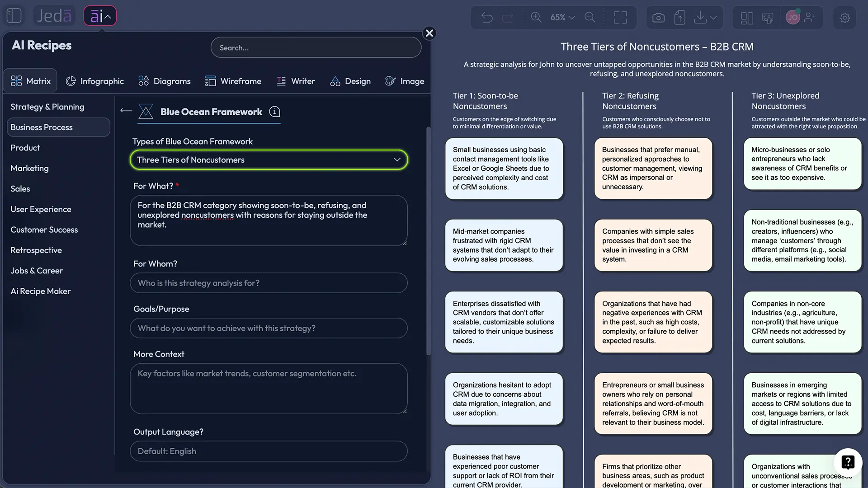The height and width of the screenshot is (488, 868).
Task: Select the Small businesses using basic contact card
Action: pyautogui.click(x=504, y=169)
